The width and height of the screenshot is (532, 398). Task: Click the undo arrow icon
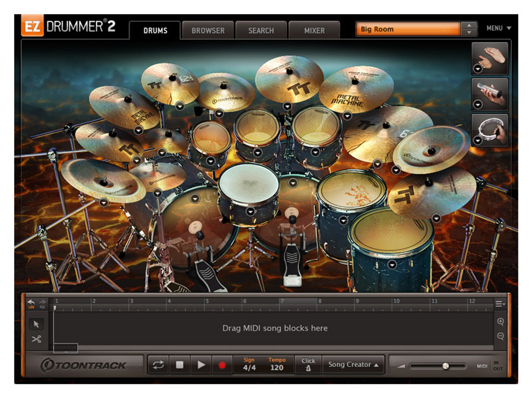pyautogui.click(x=31, y=303)
